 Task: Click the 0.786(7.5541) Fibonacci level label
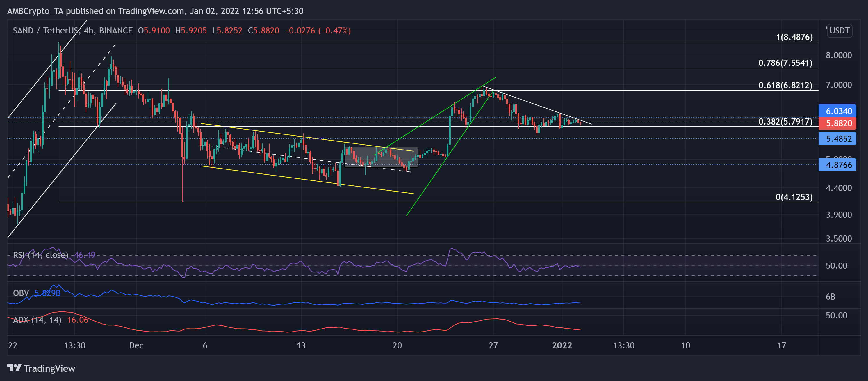(785, 63)
